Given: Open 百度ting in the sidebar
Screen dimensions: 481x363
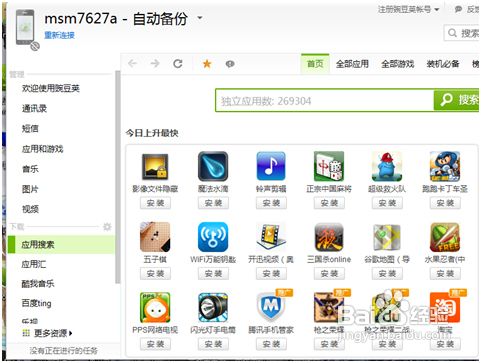Looking at the screenshot, I should pos(36,303).
